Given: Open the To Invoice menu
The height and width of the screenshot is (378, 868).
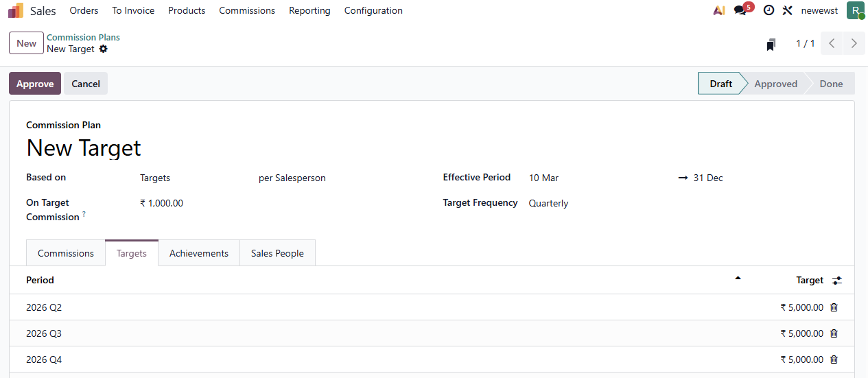Looking at the screenshot, I should point(133,10).
